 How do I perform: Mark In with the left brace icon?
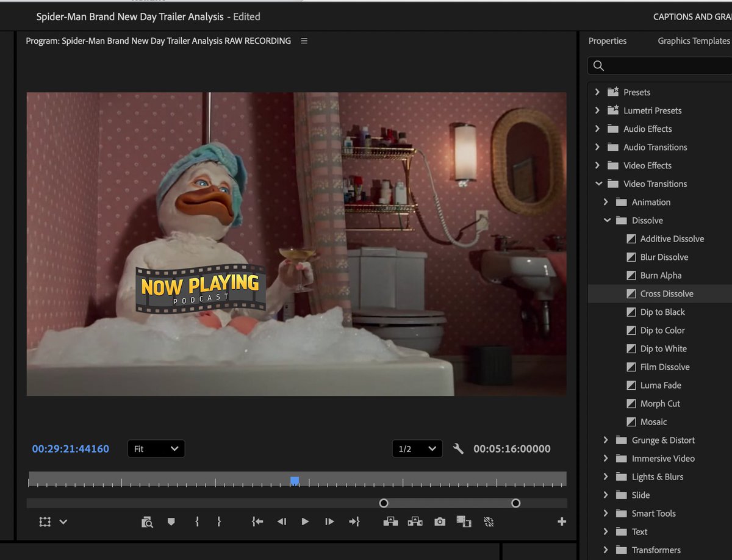tap(197, 522)
